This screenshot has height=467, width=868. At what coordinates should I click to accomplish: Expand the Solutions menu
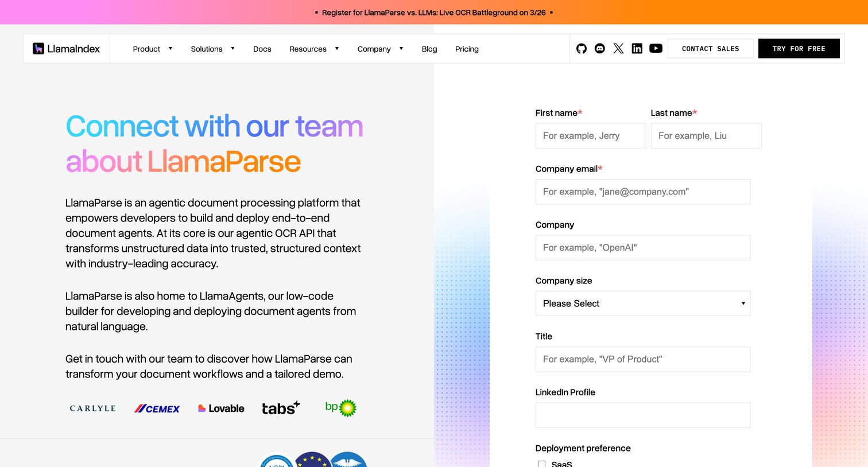click(212, 49)
